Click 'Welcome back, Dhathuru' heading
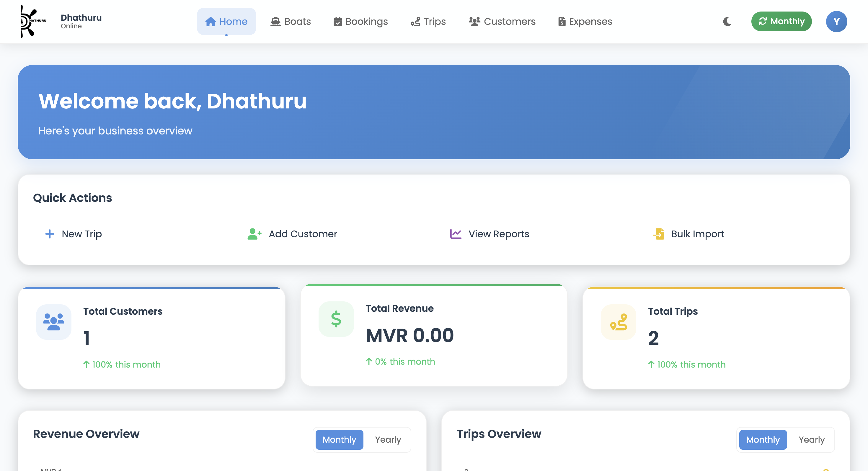This screenshot has height=471, width=868. tap(172, 101)
